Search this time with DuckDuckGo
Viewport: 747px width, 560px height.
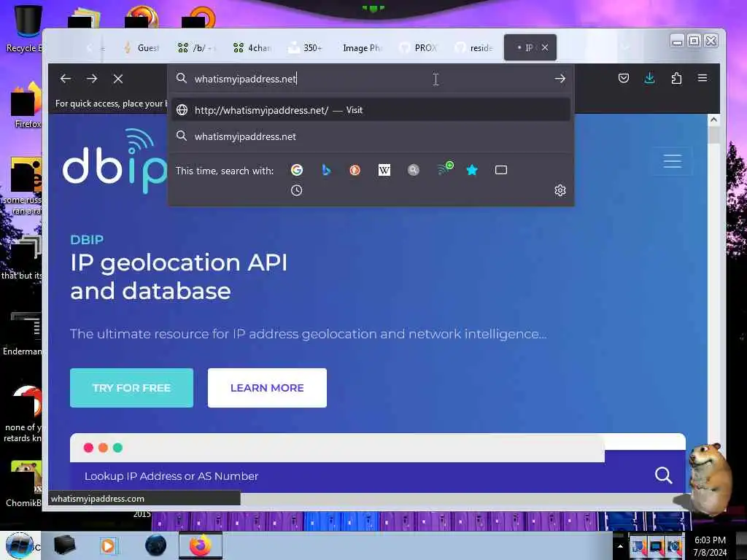point(355,170)
